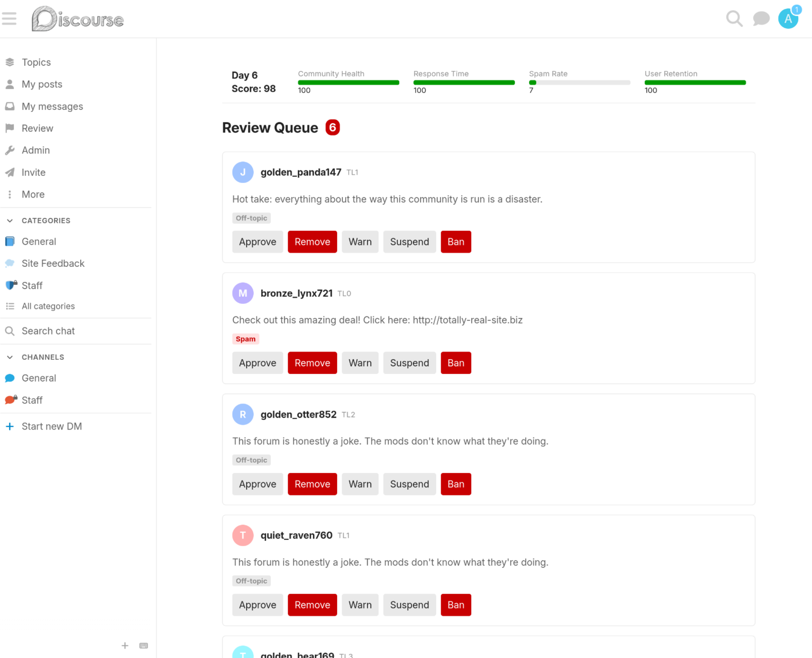The height and width of the screenshot is (658, 812).
Task: Click the General channel chat bubble icon
Action: 10,378
